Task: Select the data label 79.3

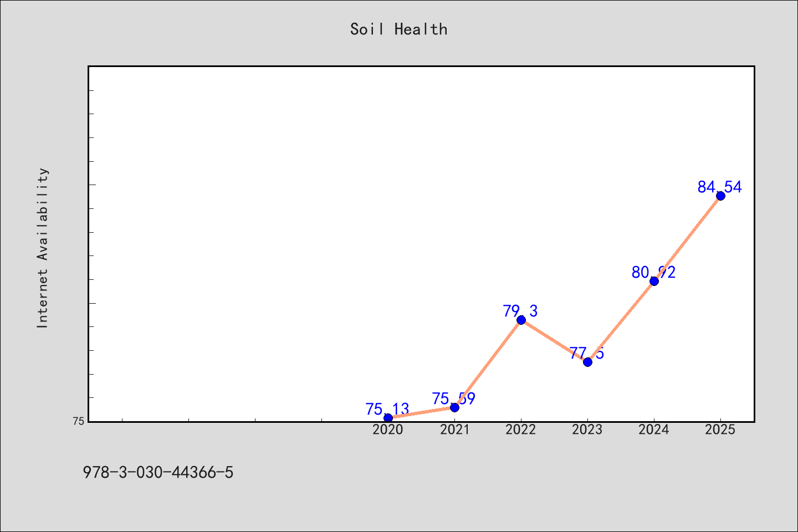Action: [520, 311]
